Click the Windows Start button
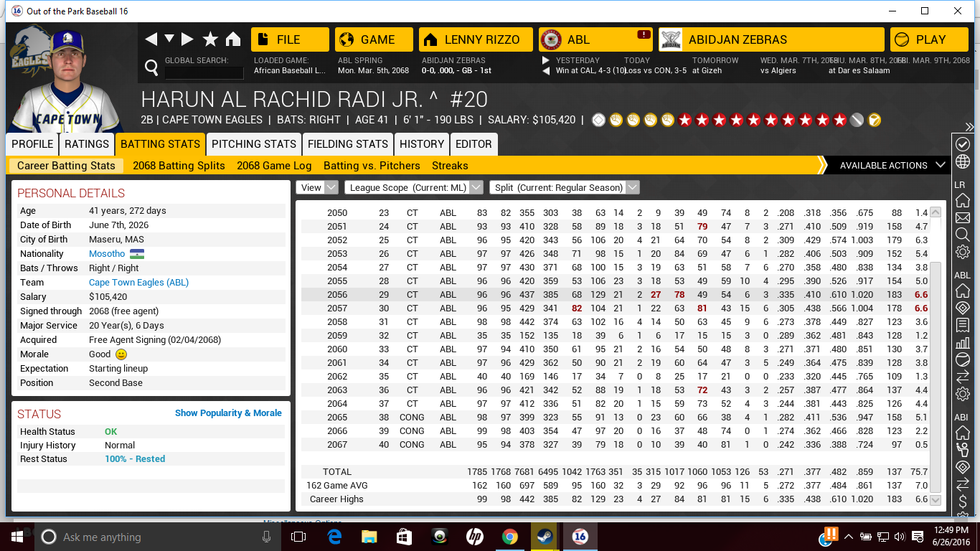 (x=17, y=537)
